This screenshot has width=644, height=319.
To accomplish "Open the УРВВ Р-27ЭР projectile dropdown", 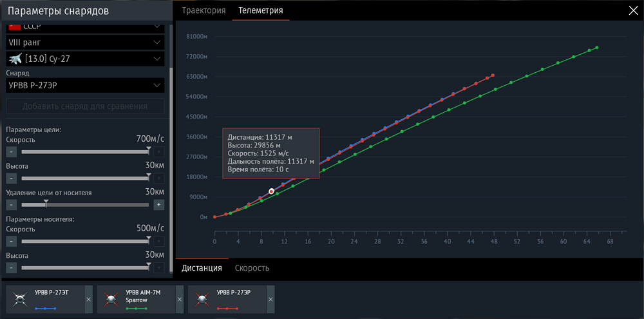I will pyautogui.click(x=85, y=86).
